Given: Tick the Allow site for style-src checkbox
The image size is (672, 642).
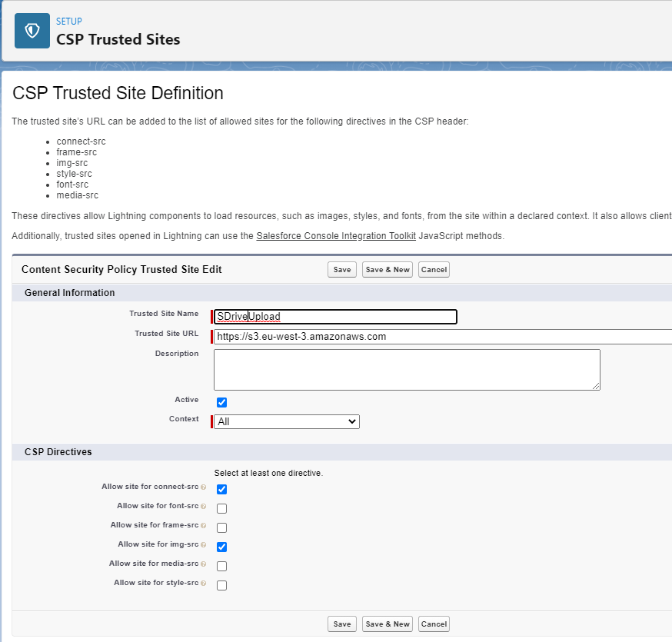Looking at the screenshot, I should pyautogui.click(x=222, y=585).
